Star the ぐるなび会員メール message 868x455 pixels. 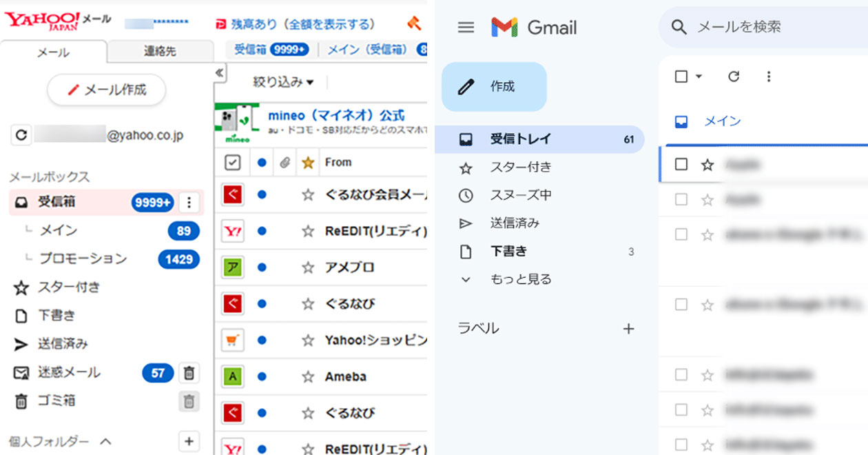(x=308, y=195)
